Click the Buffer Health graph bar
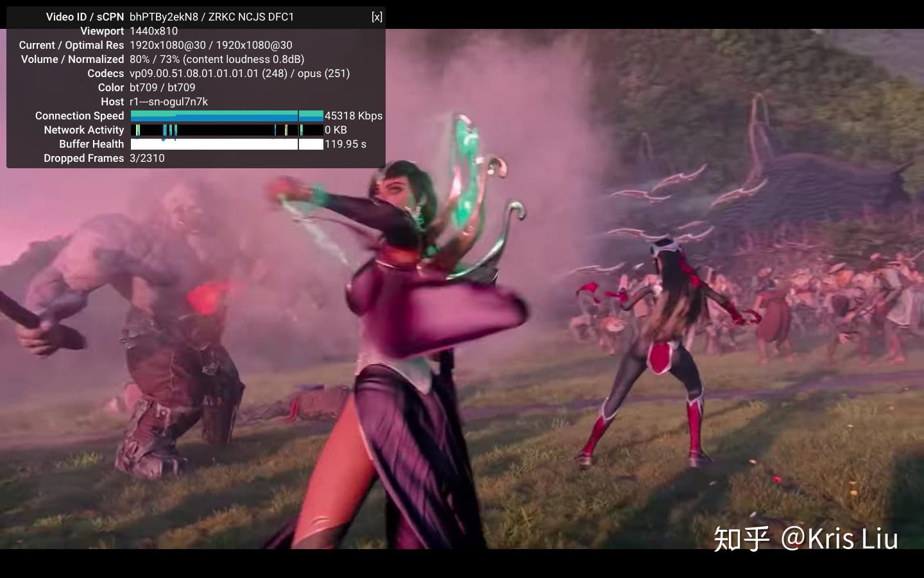Viewport: 924px width, 578px height. tap(227, 144)
